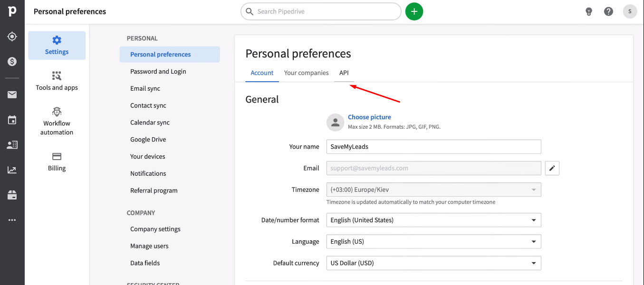Open Timezone Europe/Kiev dropdown
The image size is (644, 285).
point(434,190)
